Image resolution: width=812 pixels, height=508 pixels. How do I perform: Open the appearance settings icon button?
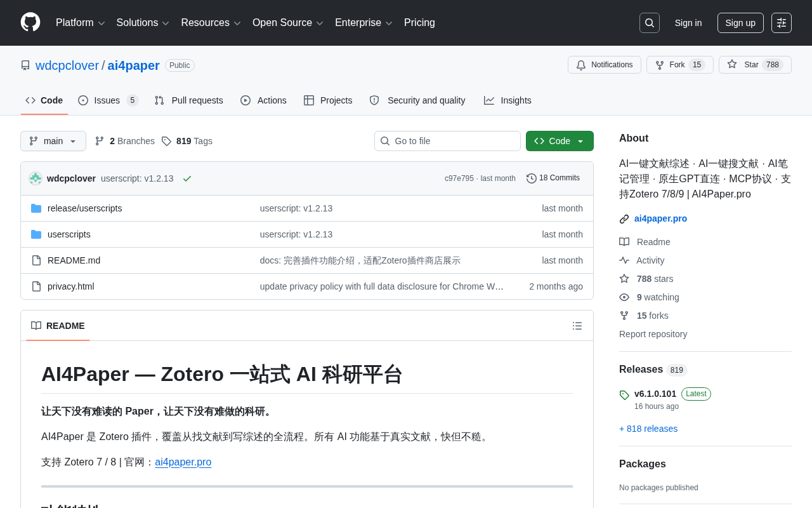[x=782, y=23]
